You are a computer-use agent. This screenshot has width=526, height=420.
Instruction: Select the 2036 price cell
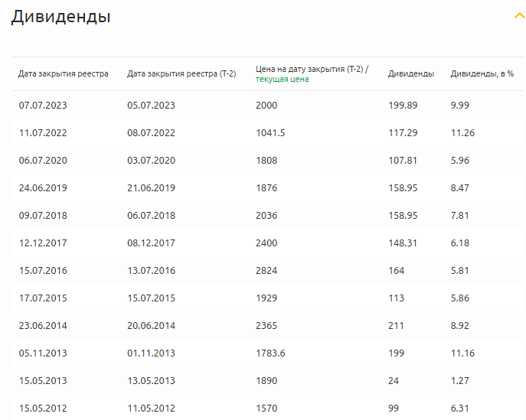(x=266, y=215)
